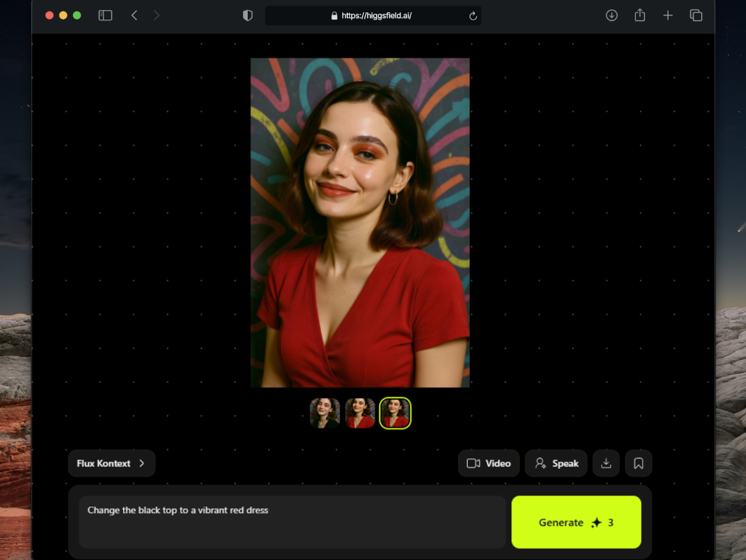
Task: Bookmark the generated image
Action: 638,463
